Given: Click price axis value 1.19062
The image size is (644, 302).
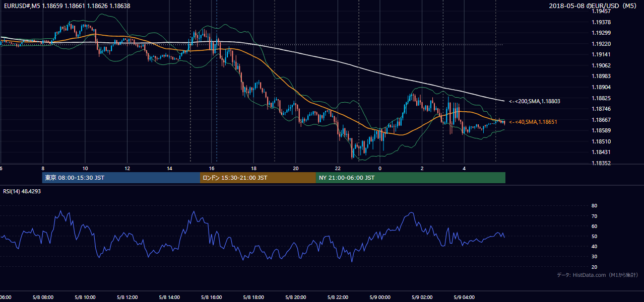Looking at the screenshot, I should coord(601,65).
